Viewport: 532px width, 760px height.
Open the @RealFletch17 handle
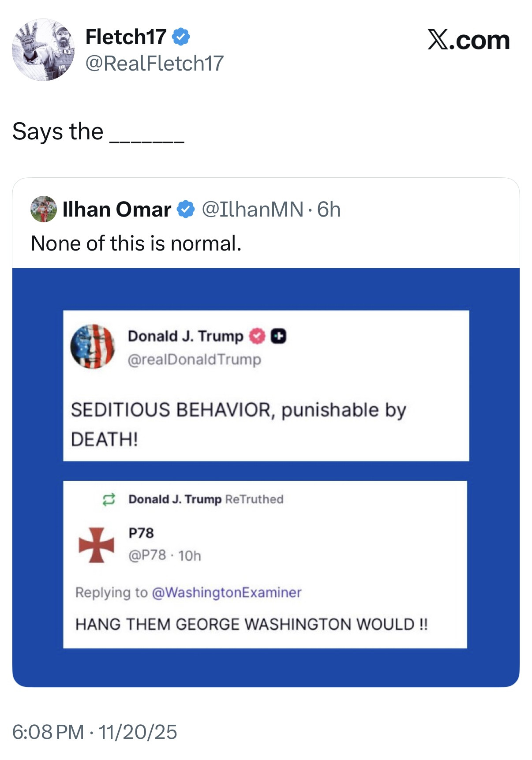pos(154,64)
